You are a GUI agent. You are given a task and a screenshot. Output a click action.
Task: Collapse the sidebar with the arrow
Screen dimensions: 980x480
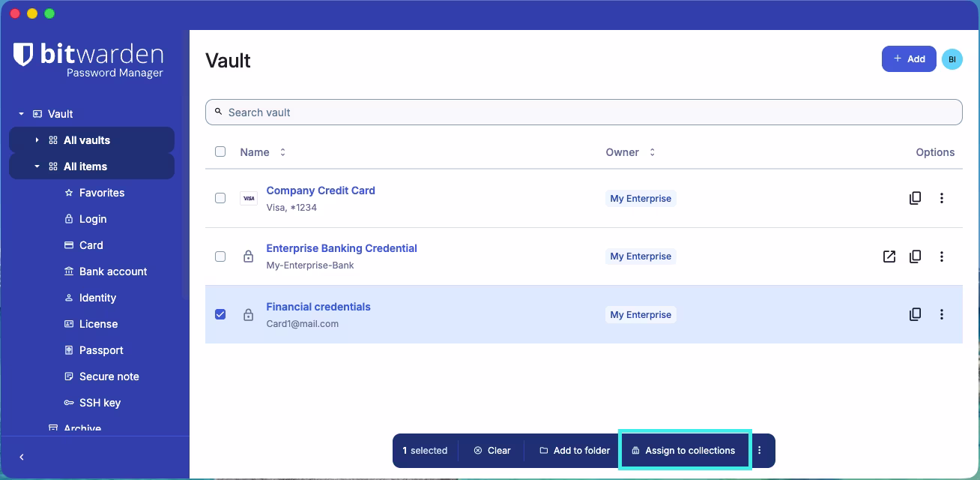22,457
